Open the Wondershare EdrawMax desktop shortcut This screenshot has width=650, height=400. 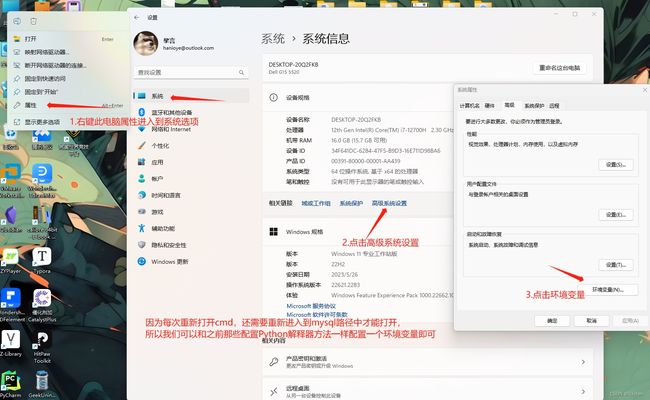(x=42, y=181)
